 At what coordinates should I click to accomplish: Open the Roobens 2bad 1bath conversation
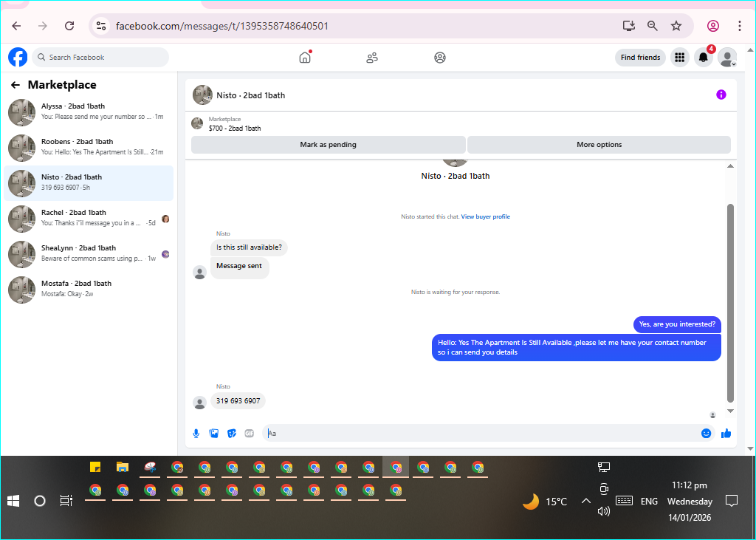coord(89,148)
